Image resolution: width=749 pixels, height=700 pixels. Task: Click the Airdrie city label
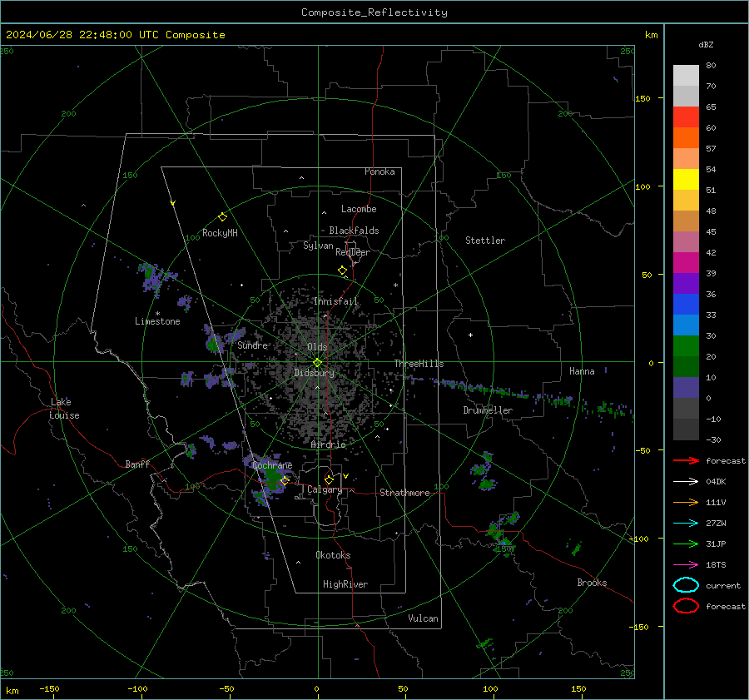[x=328, y=444]
